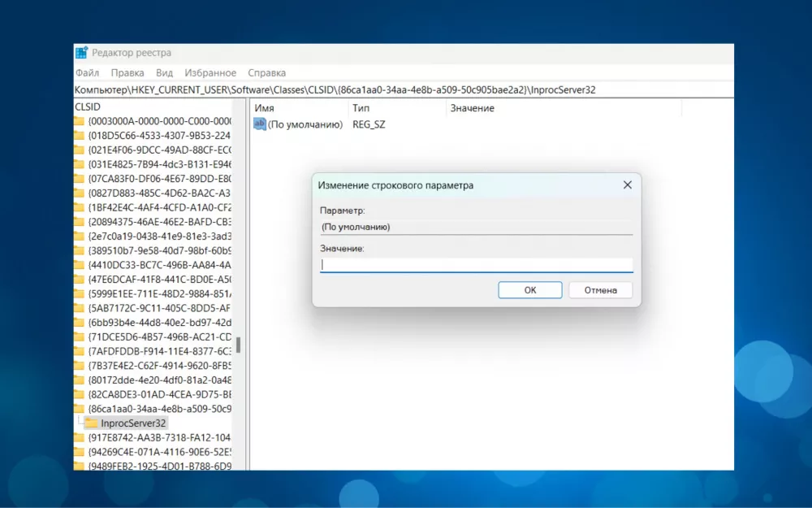Viewport: 812px width, 508px height.
Task: Select the folder icon for {2e7c0a19-0438-41e9 key
Action: 79,237
